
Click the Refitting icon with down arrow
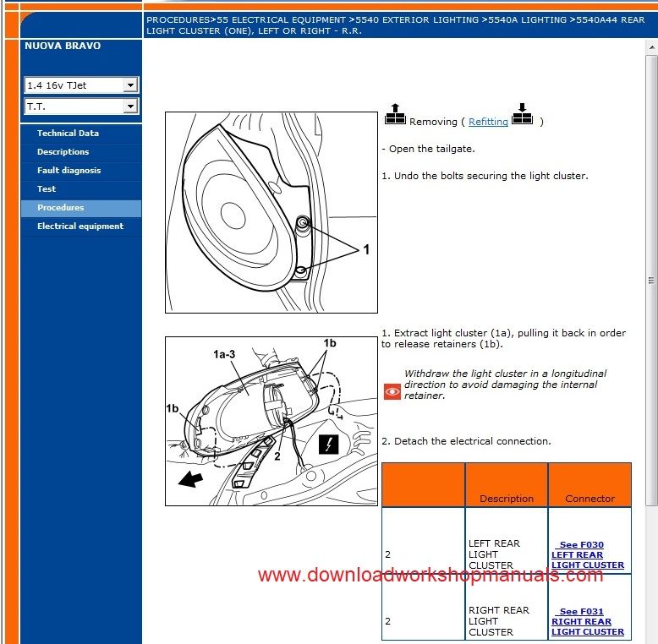(x=522, y=114)
